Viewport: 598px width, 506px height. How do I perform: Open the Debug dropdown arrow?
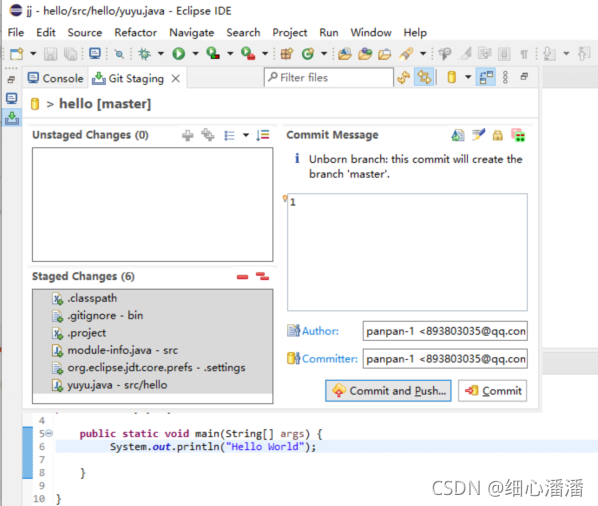(161, 54)
